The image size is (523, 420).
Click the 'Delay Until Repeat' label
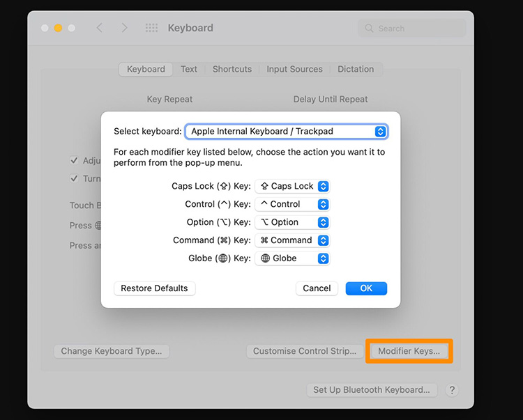pos(331,100)
